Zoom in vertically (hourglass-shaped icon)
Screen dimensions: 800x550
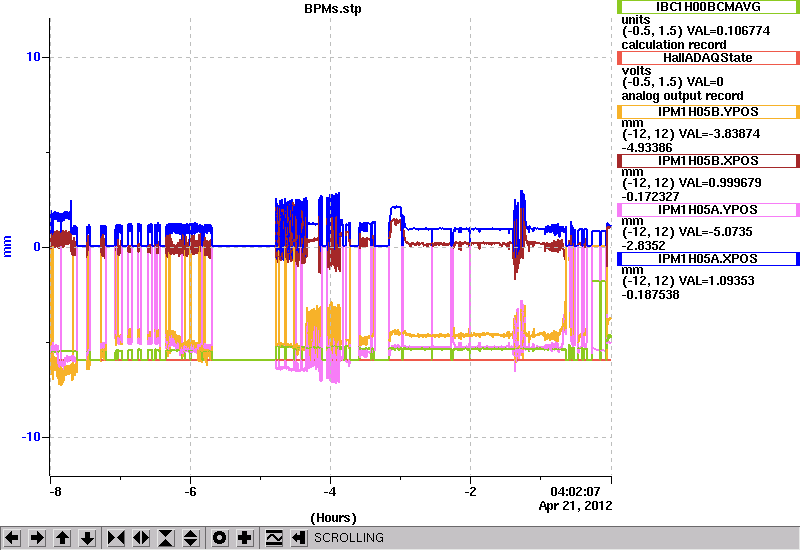166,538
